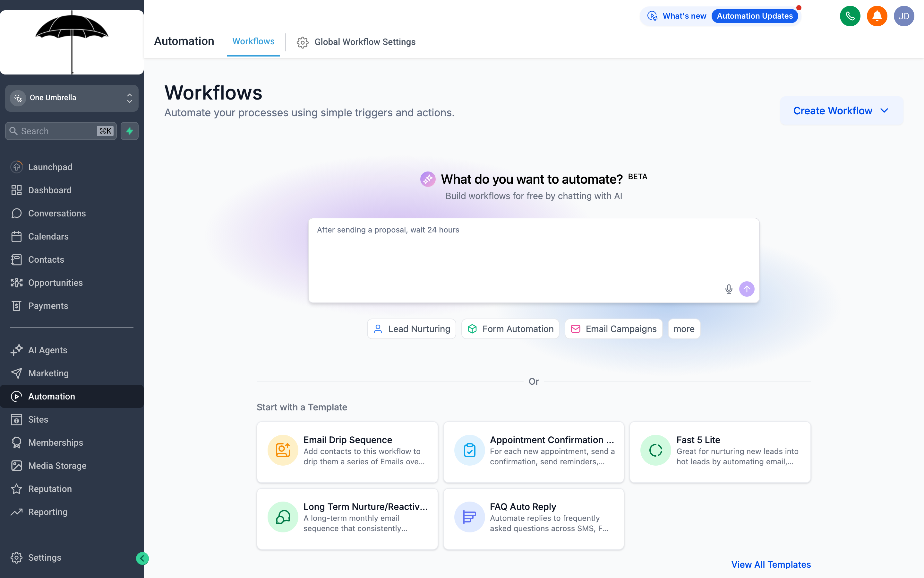Click the Memberships badge icon

point(16,443)
